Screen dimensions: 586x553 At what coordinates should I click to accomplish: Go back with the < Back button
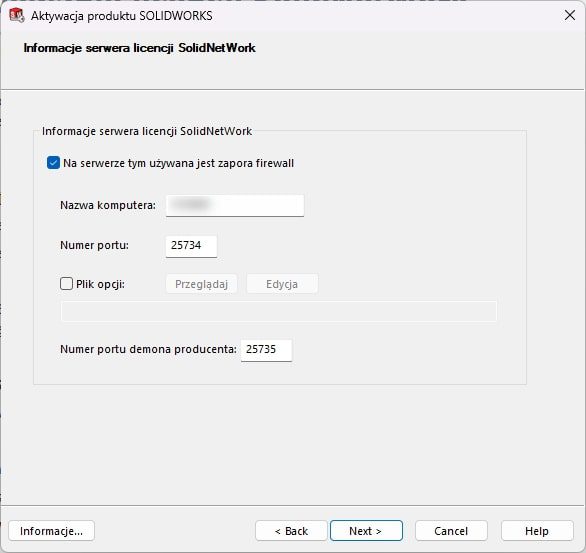coord(291,531)
